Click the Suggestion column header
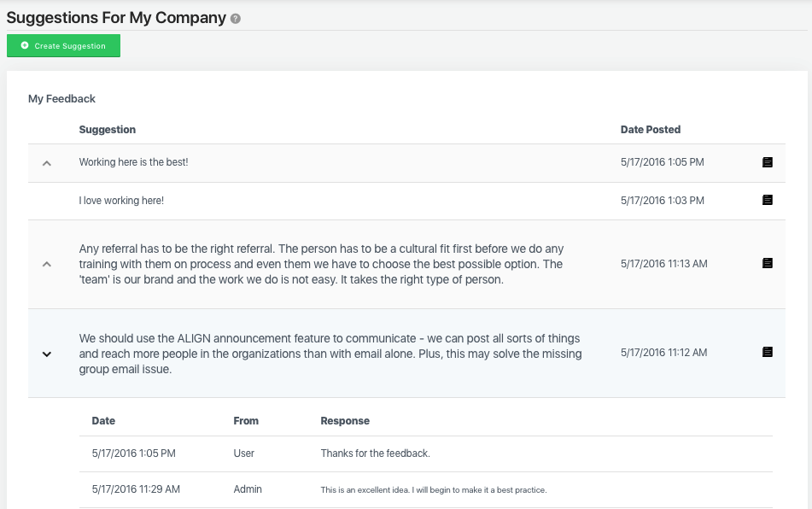 108,130
